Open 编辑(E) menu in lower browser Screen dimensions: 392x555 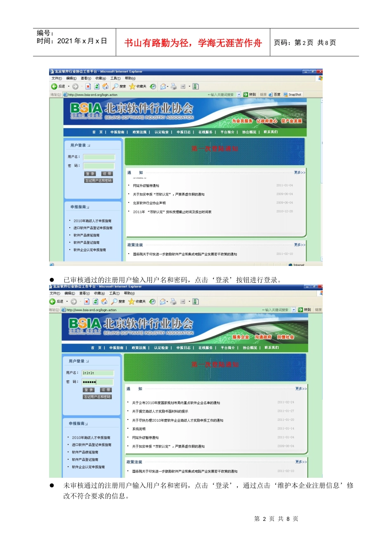click(x=70, y=293)
